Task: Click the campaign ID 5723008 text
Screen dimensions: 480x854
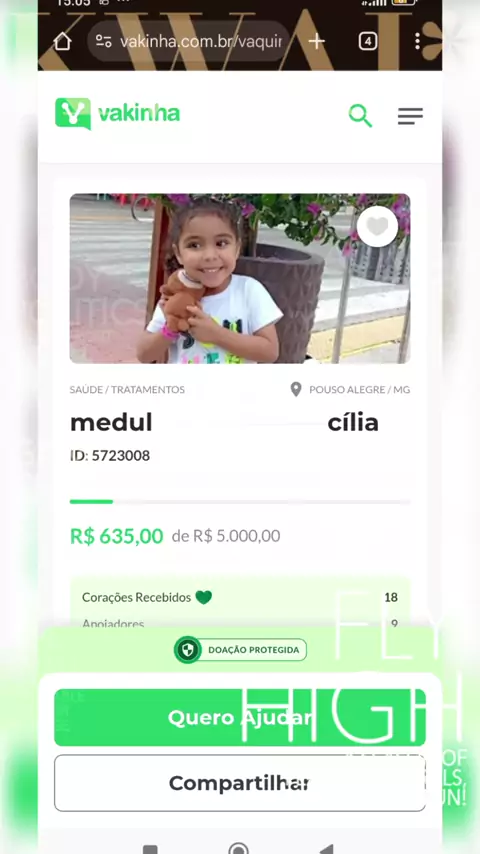Action: point(110,455)
